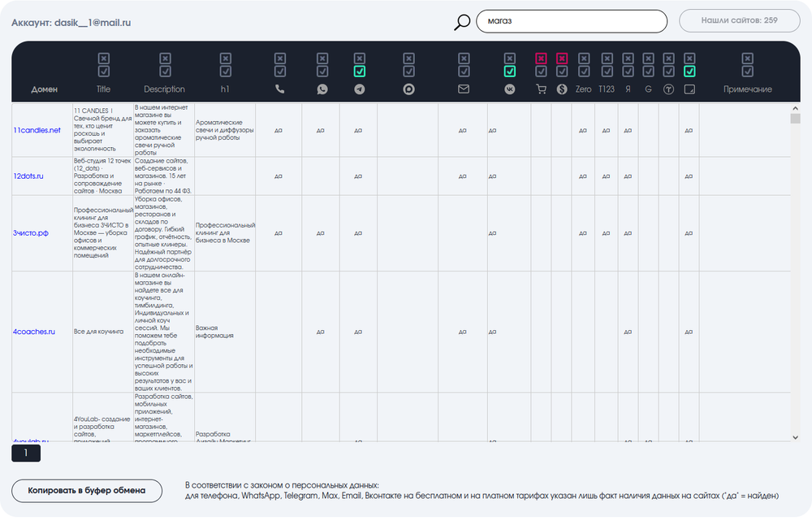
Task: Click the shopping cart icon header
Action: [541, 89]
